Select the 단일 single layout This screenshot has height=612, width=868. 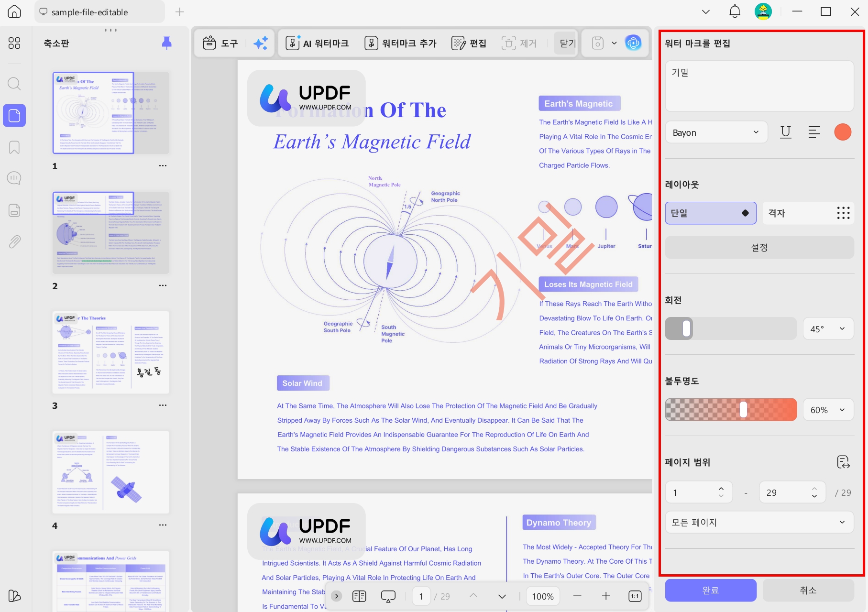point(711,213)
